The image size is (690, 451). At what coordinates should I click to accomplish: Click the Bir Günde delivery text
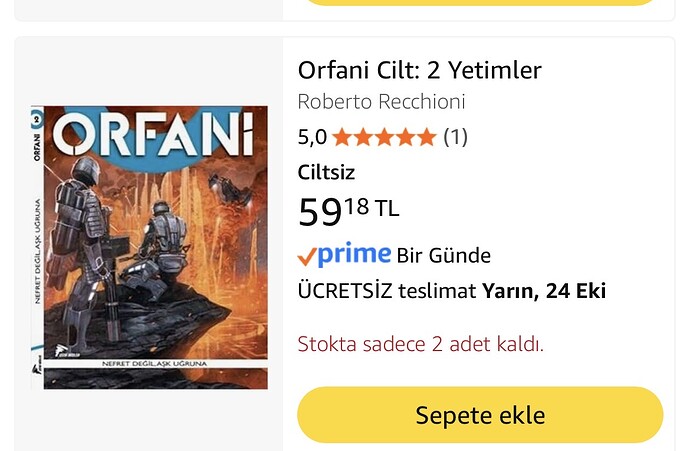pos(444,256)
